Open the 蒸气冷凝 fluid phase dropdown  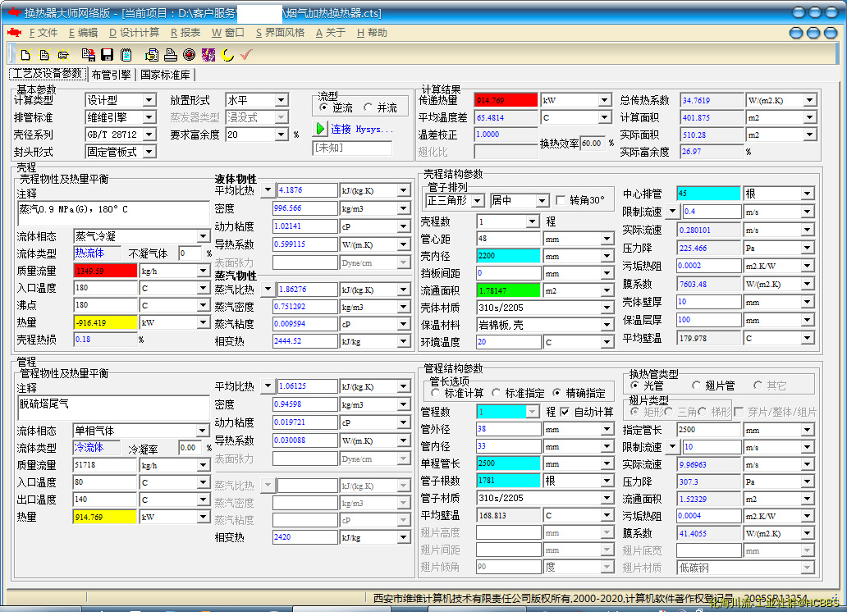(203, 236)
